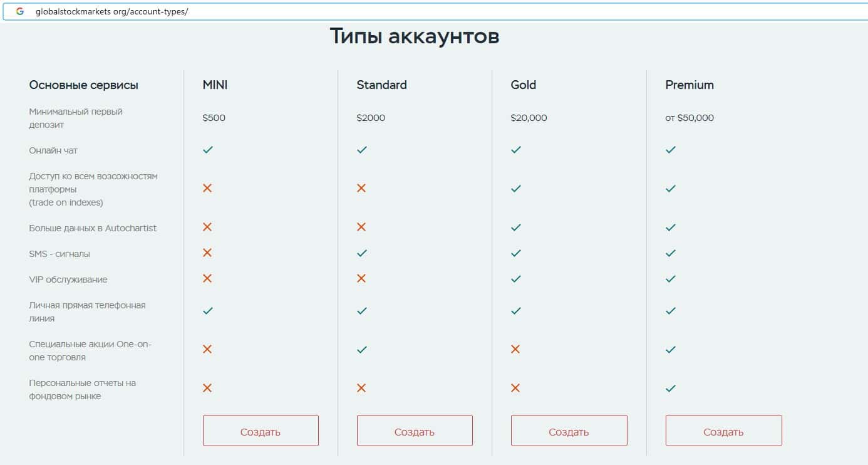Click Gold checkmark for VIP обслуживание

tap(516, 279)
